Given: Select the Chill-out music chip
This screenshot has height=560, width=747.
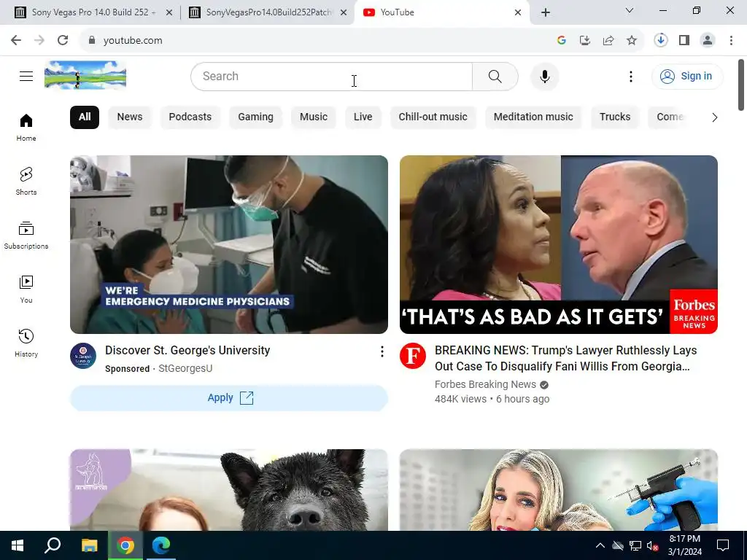Looking at the screenshot, I should click(x=433, y=117).
